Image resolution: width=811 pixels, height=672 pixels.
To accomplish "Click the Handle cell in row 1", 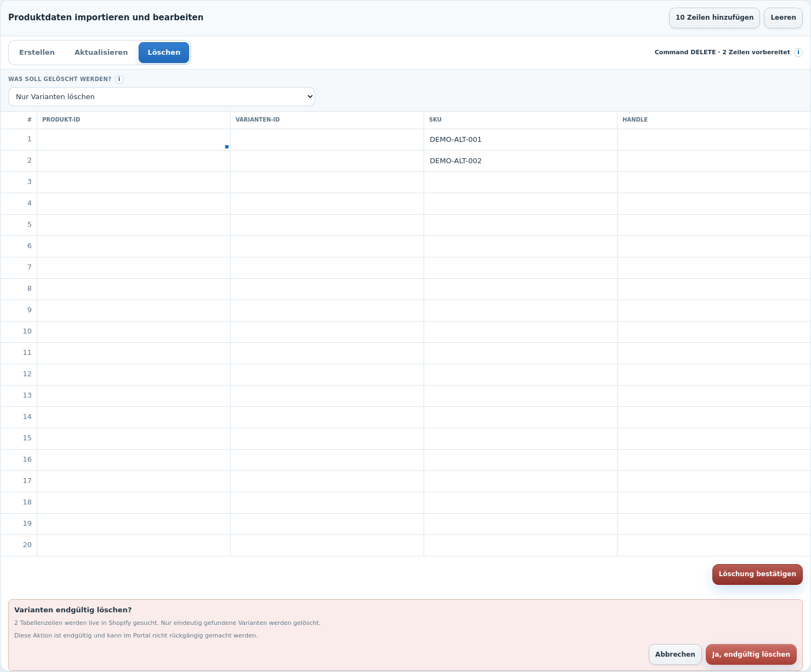I will click(714, 140).
